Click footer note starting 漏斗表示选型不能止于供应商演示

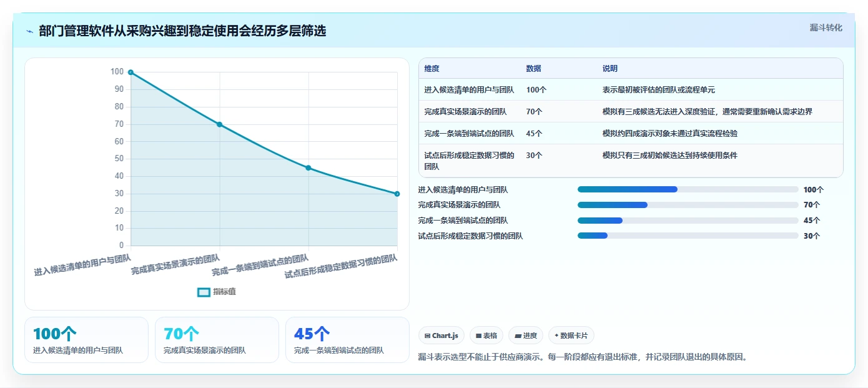(x=583, y=357)
